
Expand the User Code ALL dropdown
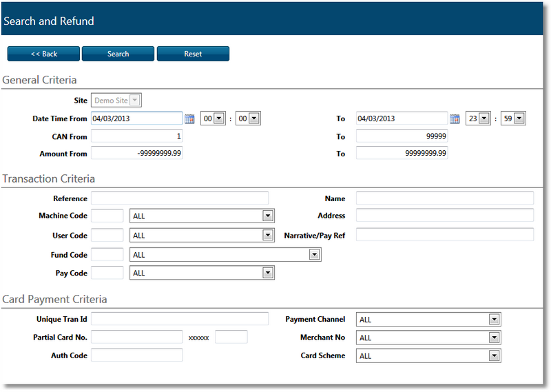tap(202, 235)
